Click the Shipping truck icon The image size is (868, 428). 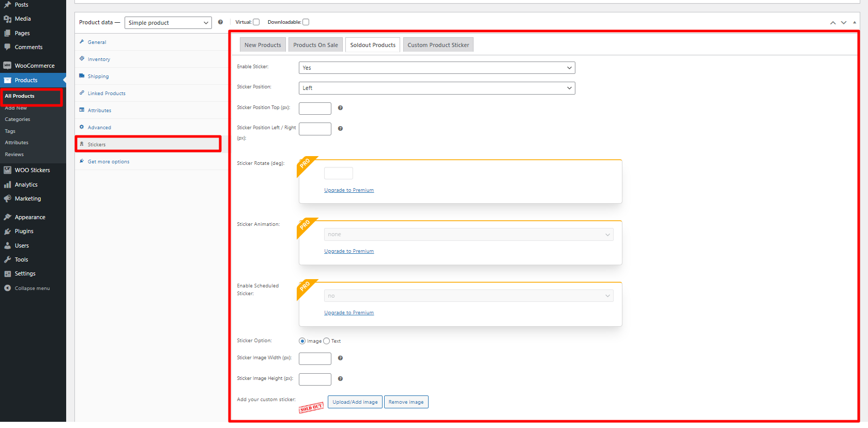coord(82,76)
